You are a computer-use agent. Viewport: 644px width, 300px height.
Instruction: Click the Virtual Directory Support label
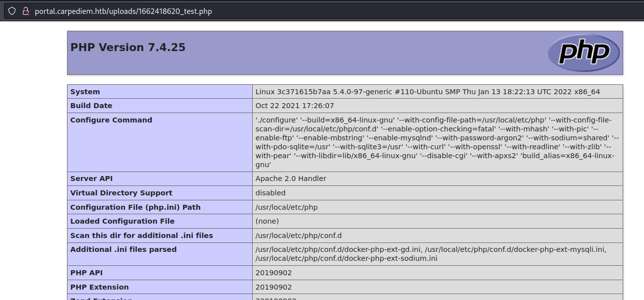click(121, 193)
